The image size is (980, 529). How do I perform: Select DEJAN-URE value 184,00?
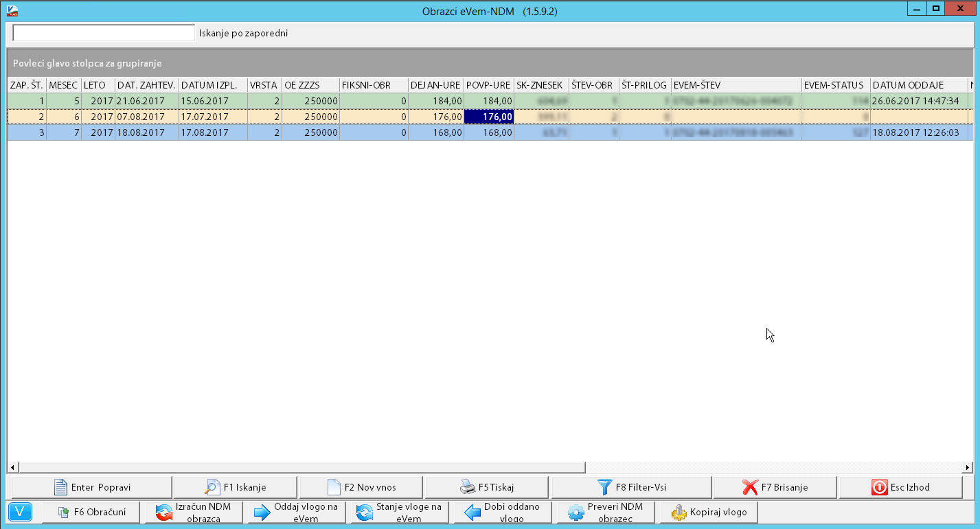pos(436,101)
